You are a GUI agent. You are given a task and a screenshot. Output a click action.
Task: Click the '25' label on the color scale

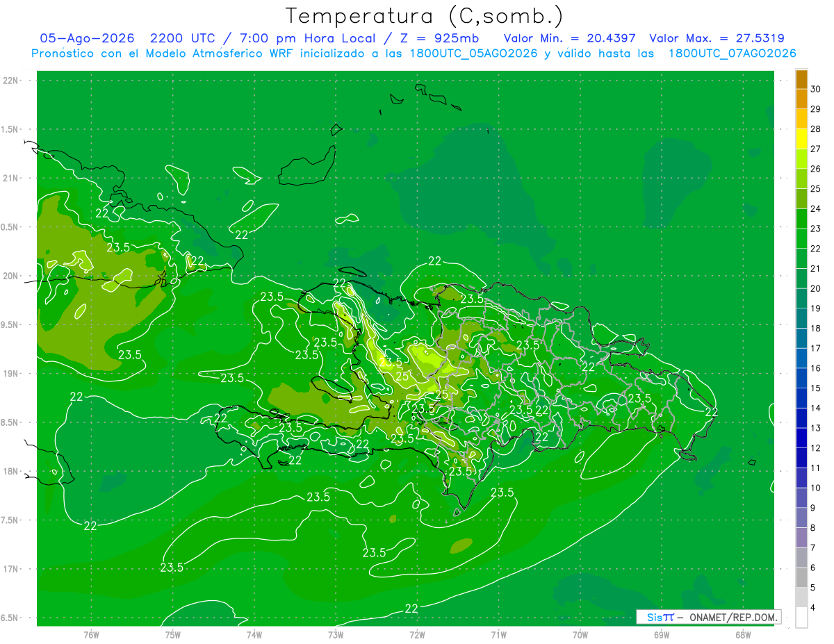[x=816, y=189]
